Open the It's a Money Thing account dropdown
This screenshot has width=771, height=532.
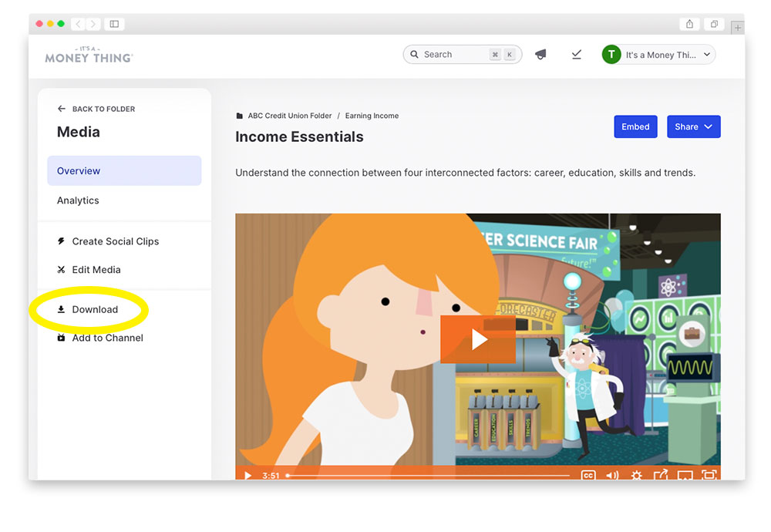[658, 55]
